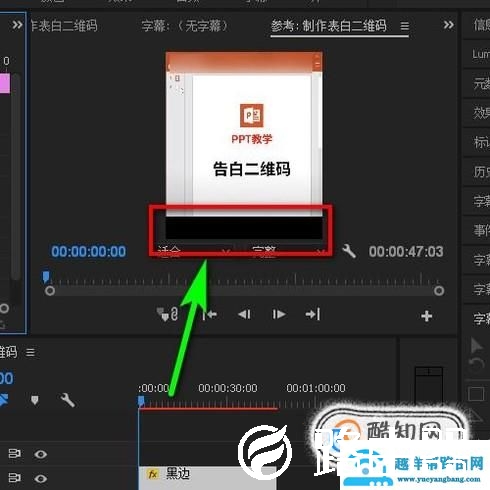Click the blue timeline timecode ending in 00
The image size is (490, 490).
6,378
